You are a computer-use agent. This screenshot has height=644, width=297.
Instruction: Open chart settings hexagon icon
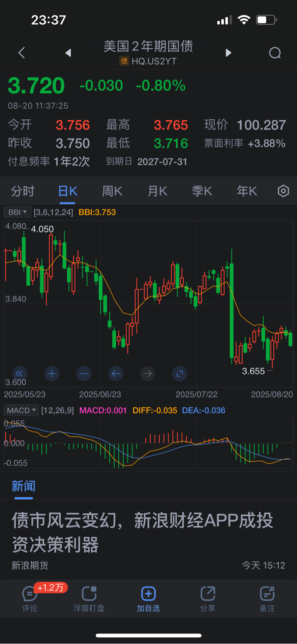click(283, 191)
